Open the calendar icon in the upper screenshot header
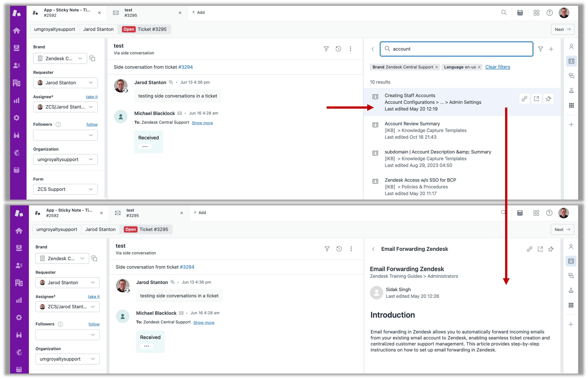This screenshot has height=379, width=588. pyautogui.click(x=520, y=13)
